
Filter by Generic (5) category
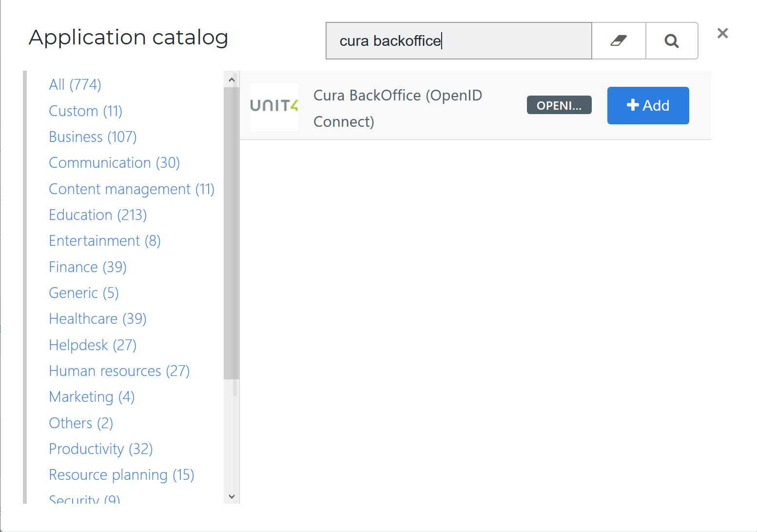click(x=84, y=293)
